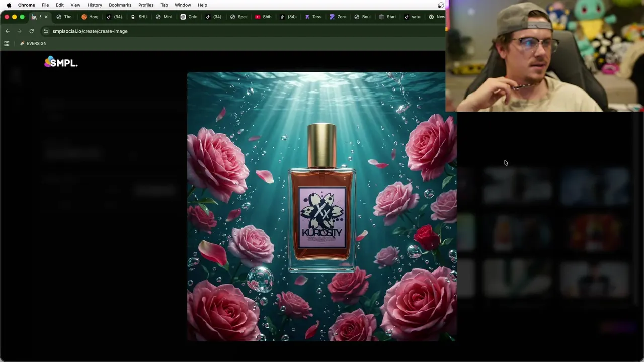The width and height of the screenshot is (644, 362).
Task: Open the Chrome application menu
Action: pyautogui.click(x=27, y=5)
